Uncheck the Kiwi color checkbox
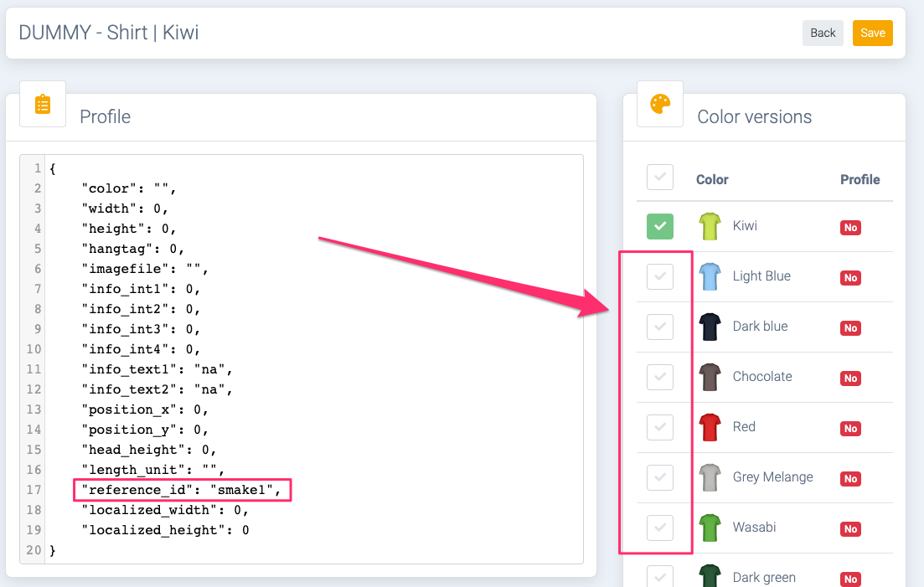Image resolution: width=924 pixels, height=587 pixels. point(660,226)
